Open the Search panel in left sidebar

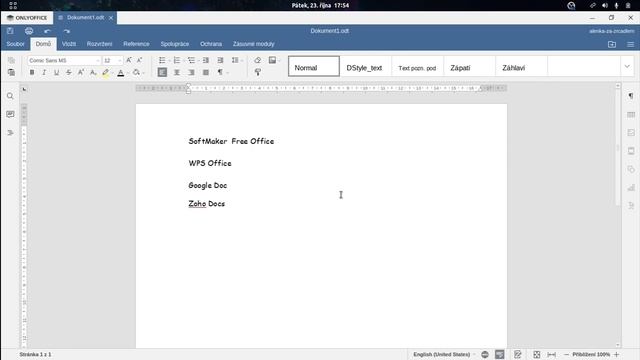click(x=10, y=96)
